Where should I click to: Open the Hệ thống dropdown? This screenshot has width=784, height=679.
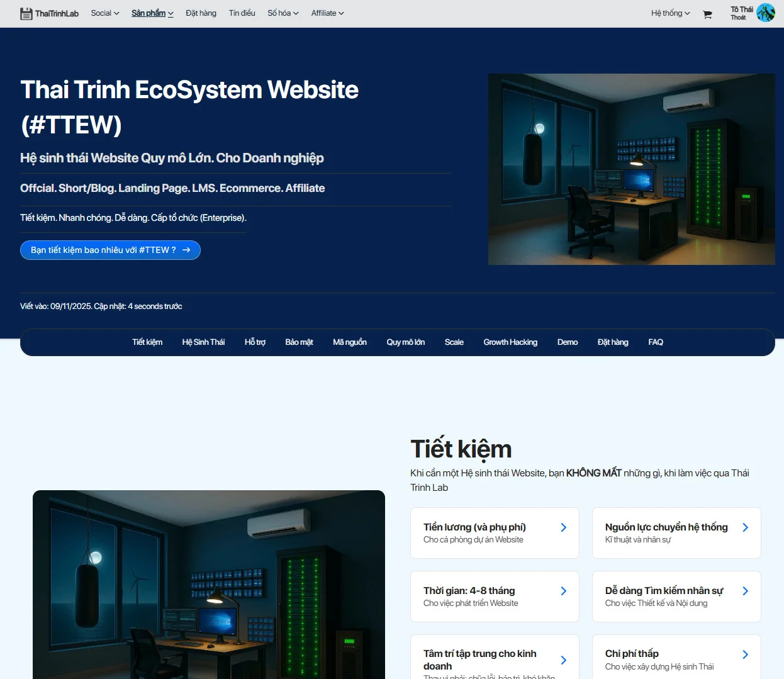(671, 13)
